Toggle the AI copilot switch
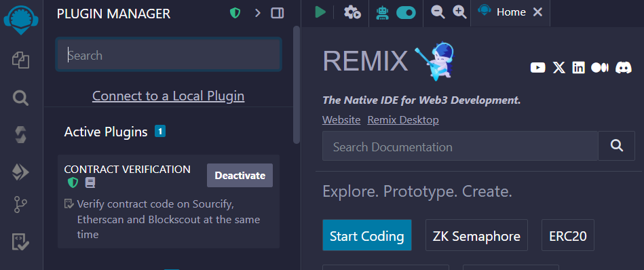This screenshot has width=644, height=270. coord(406,13)
